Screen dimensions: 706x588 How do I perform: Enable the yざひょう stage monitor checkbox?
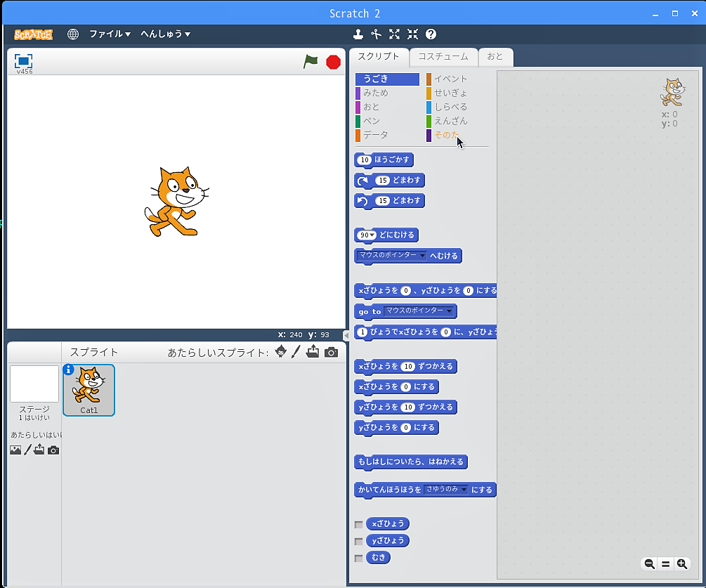(x=358, y=541)
